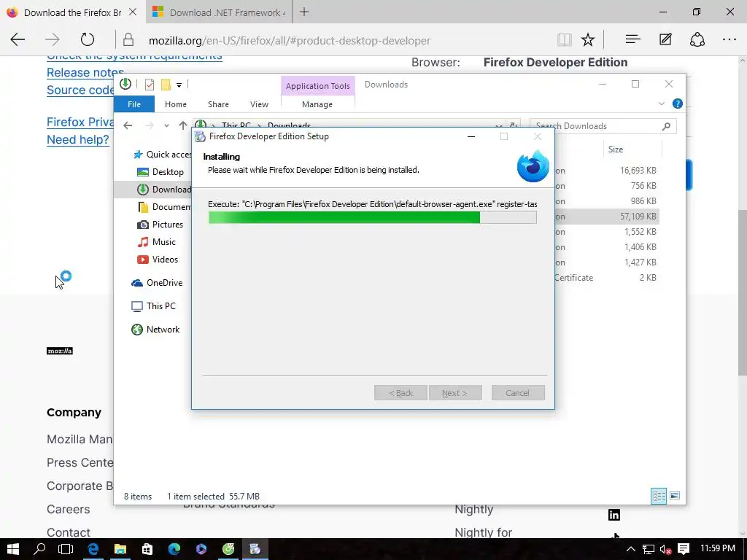747x560 pixels.
Task: Open a new Edge tab
Action: click(304, 12)
